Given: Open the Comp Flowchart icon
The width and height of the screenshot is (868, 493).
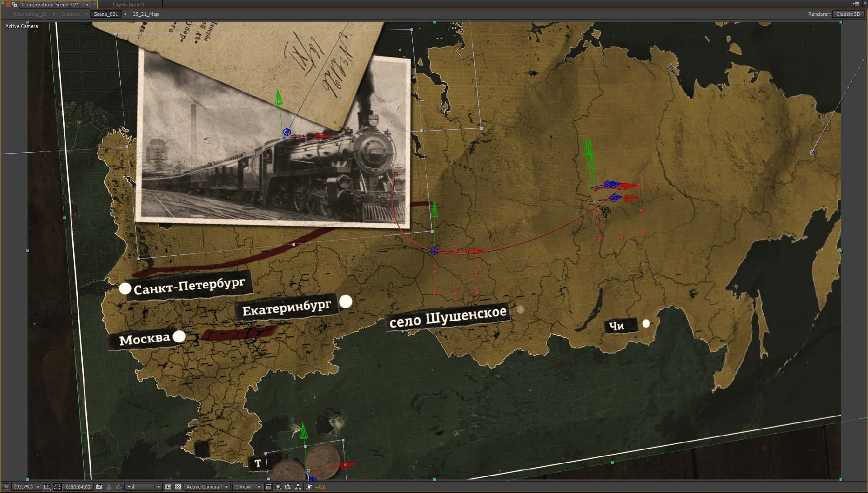Looking at the screenshot, I should tap(298, 487).
